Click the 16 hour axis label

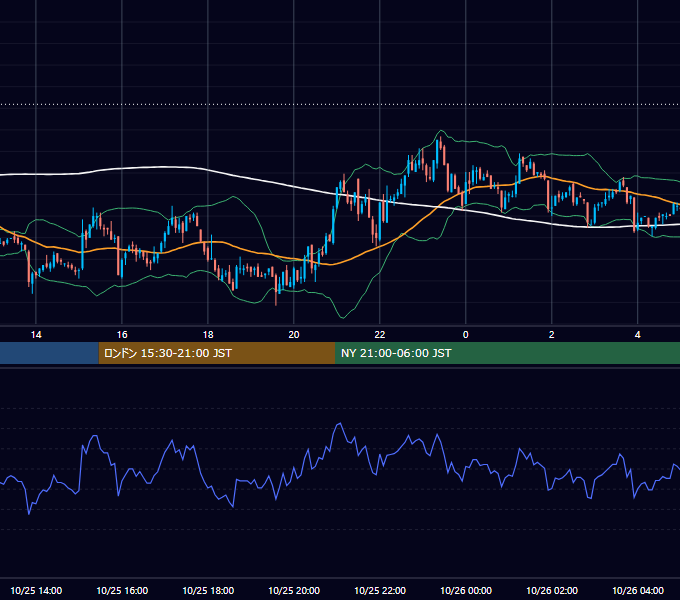coord(122,335)
